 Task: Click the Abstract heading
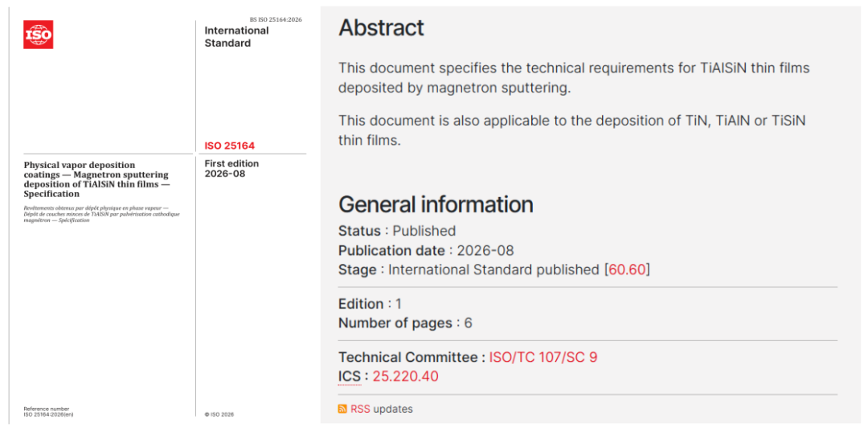point(382,27)
